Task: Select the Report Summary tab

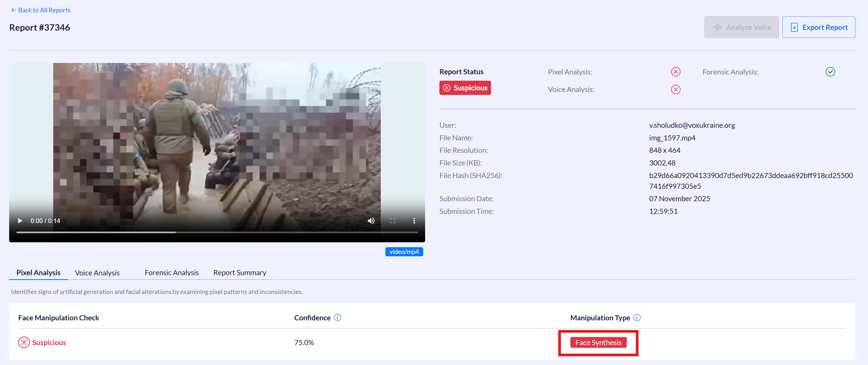Action: pos(240,272)
